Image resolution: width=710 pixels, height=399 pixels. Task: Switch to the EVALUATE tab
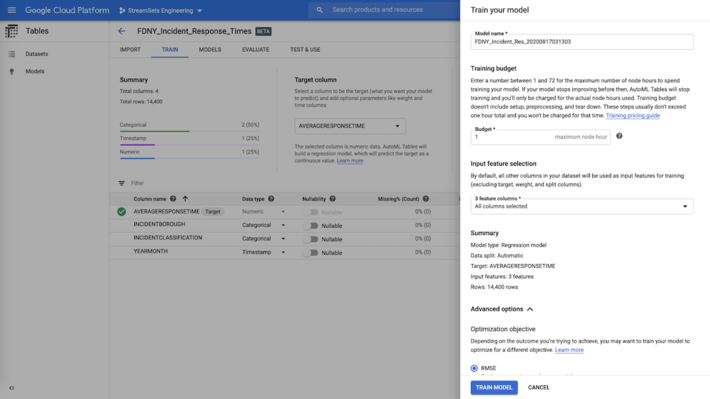pyautogui.click(x=255, y=50)
